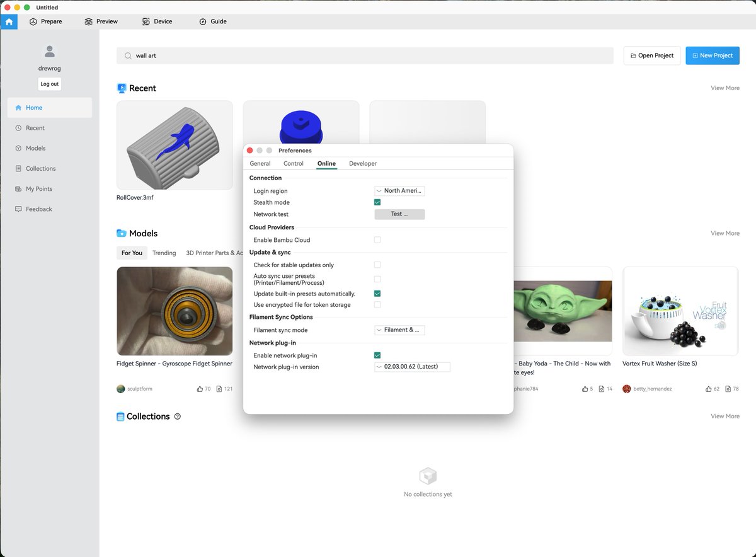Open the Baby Yoda model thumbnail
756x557 pixels.
pyautogui.click(x=563, y=311)
